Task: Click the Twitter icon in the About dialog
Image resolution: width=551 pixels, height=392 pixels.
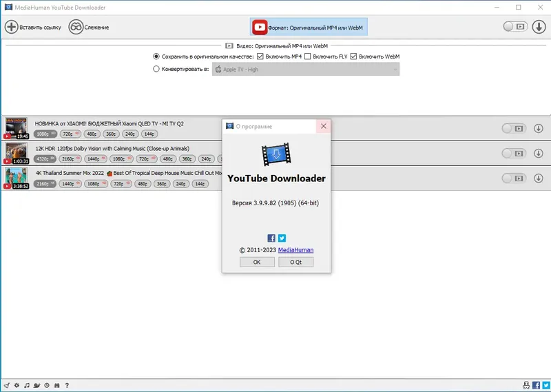Action: [282, 238]
